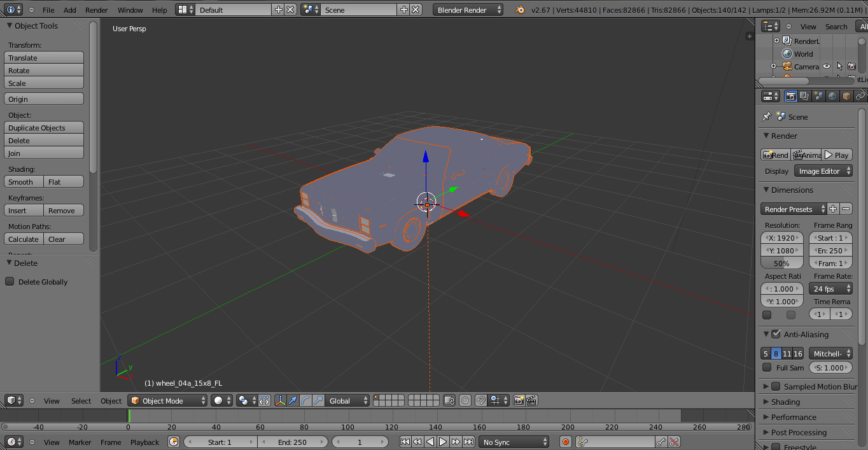Toggle automatic keyframe record button

[565, 442]
